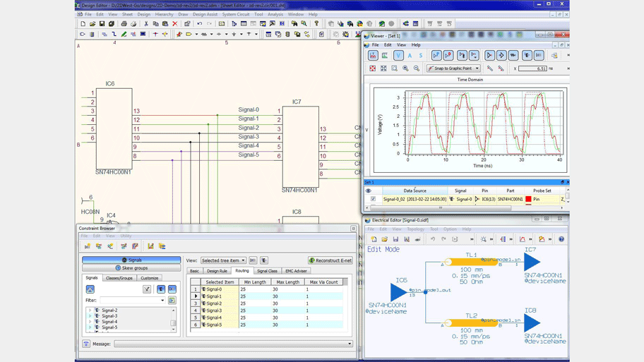Click the red delete icon in the Design Editor toolbar
Screen dimensions: 644x362
[x=175, y=24]
